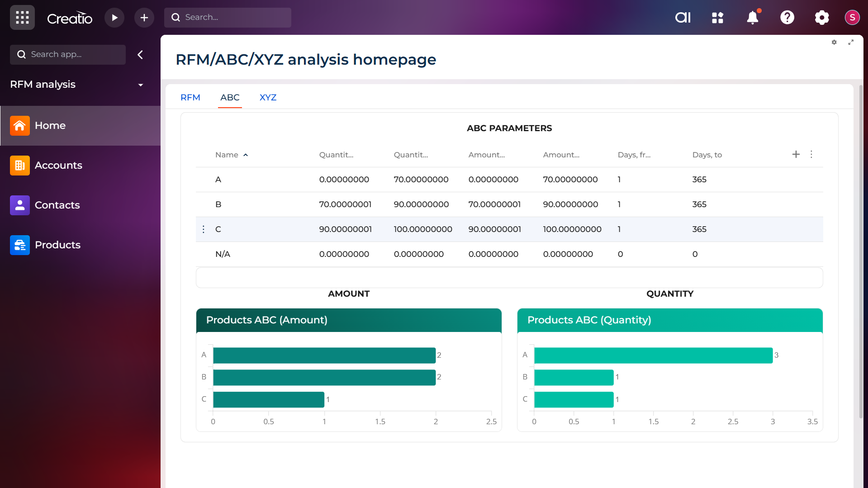Open the app launcher grid icon
Viewport: 868px width, 488px height.
coord(22,18)
